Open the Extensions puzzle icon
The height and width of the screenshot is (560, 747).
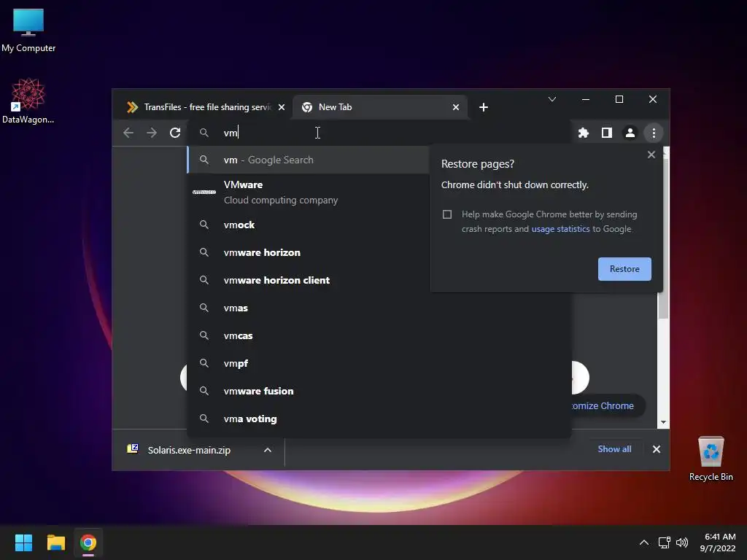[583, 133]
